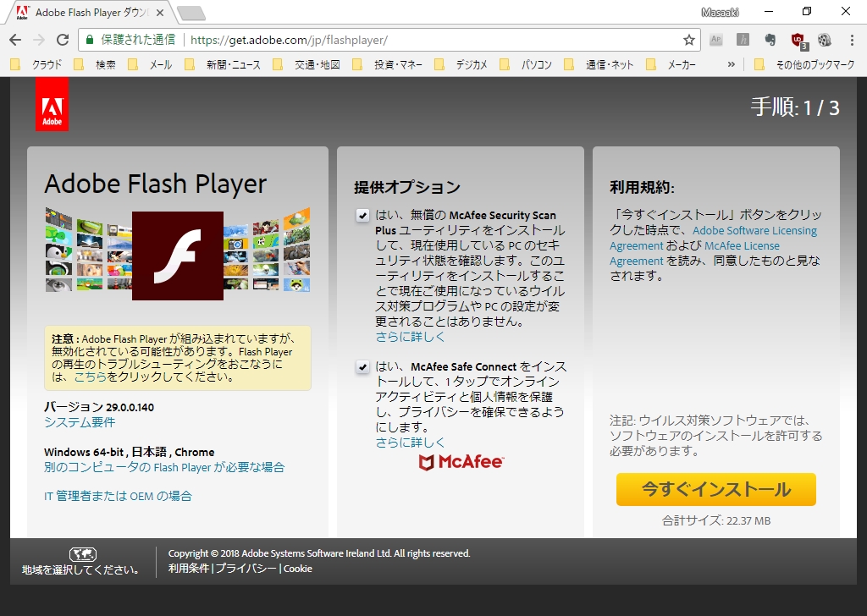Click the 保護された通信 security label
The height and width of the screenshot is (616, 867).
(138, 40)
